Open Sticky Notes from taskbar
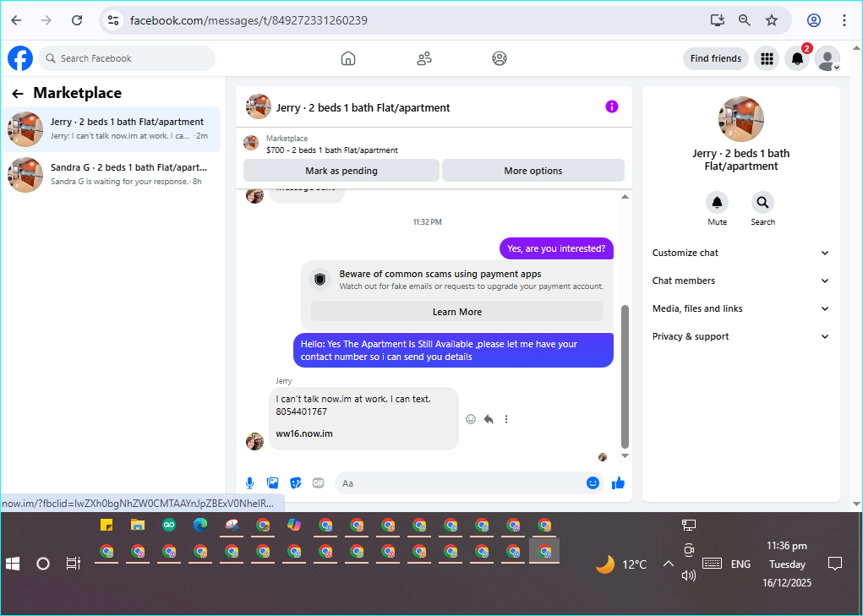This screenshot has width=863, height=616. coord(107,526)
